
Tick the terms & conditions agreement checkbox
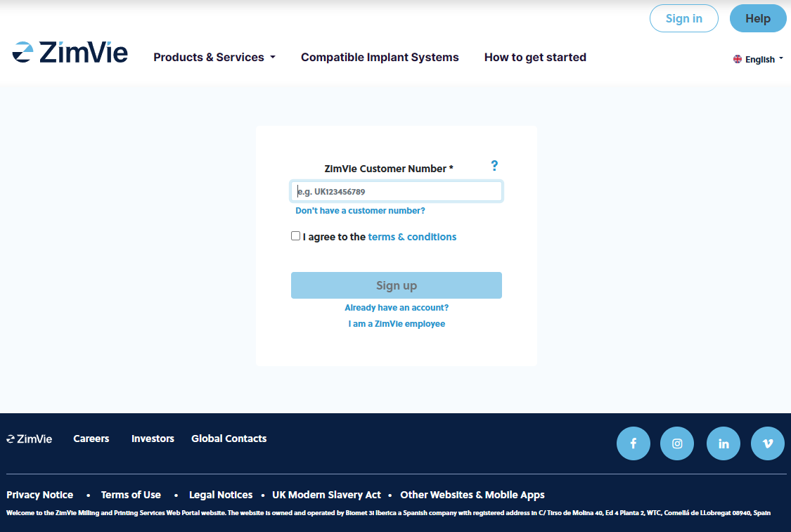point(296,236)
